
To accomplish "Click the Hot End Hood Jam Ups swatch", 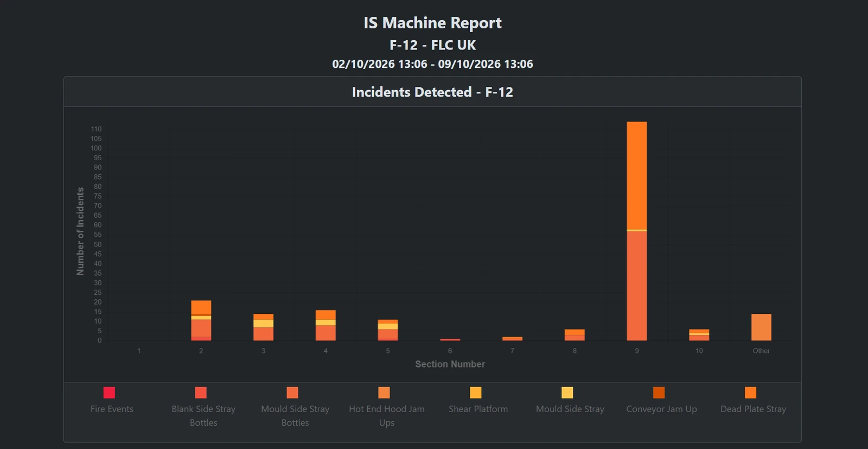I will tap(384, 393).
